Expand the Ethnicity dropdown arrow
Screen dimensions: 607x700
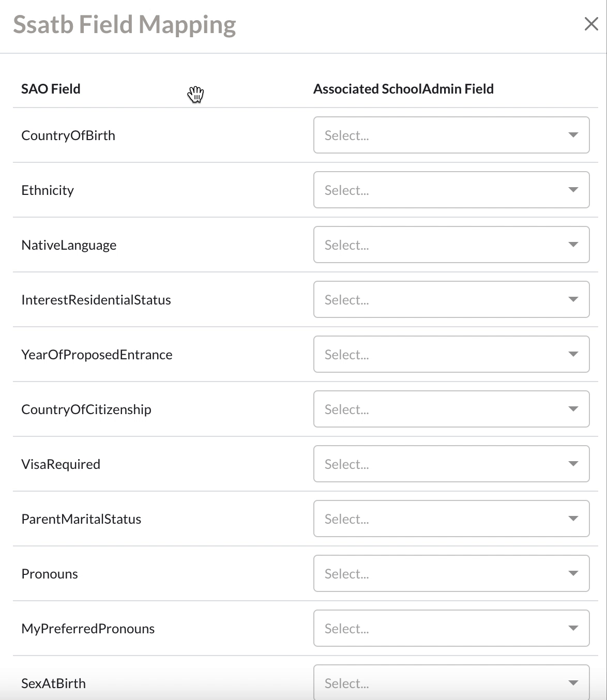(x=573, y=190)
